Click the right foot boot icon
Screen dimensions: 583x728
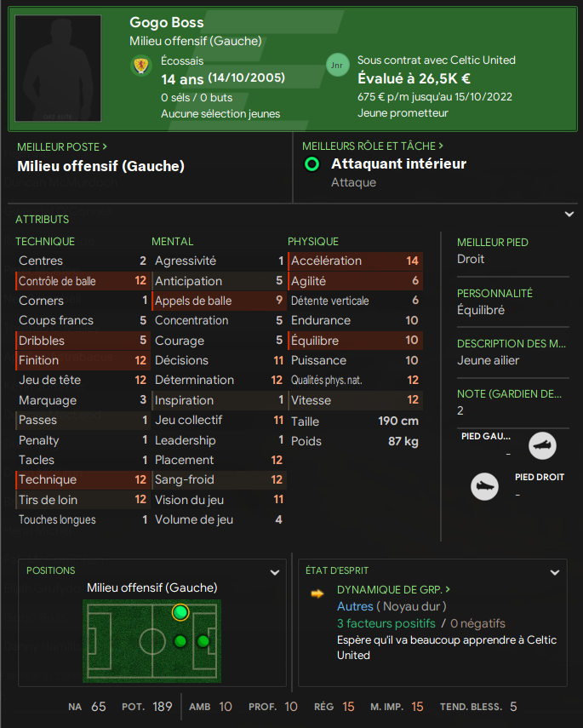(484, 486)
